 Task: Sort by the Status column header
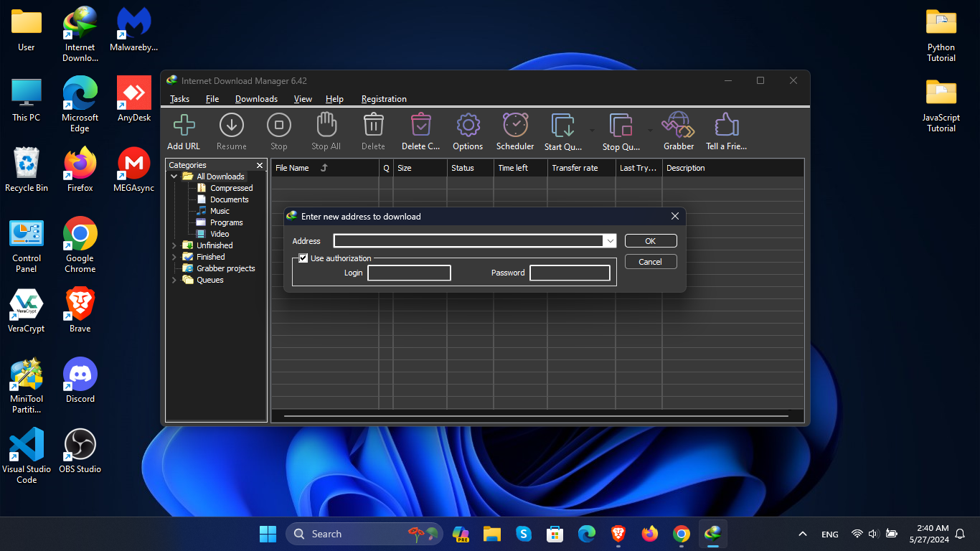tap(471, 168)
